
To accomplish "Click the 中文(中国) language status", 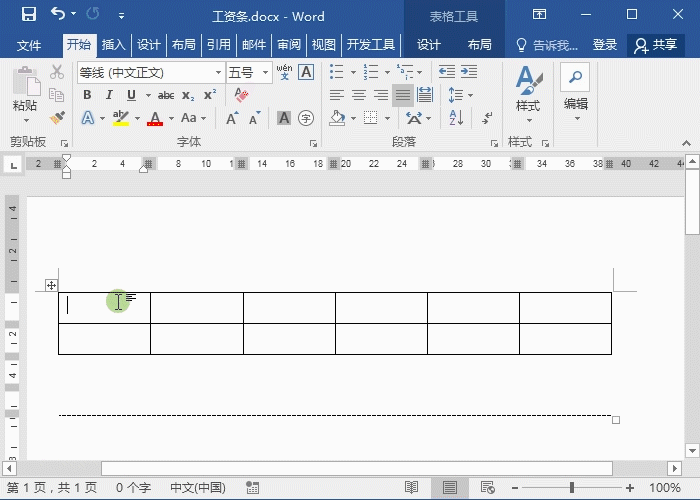I will tap(198, 488).
